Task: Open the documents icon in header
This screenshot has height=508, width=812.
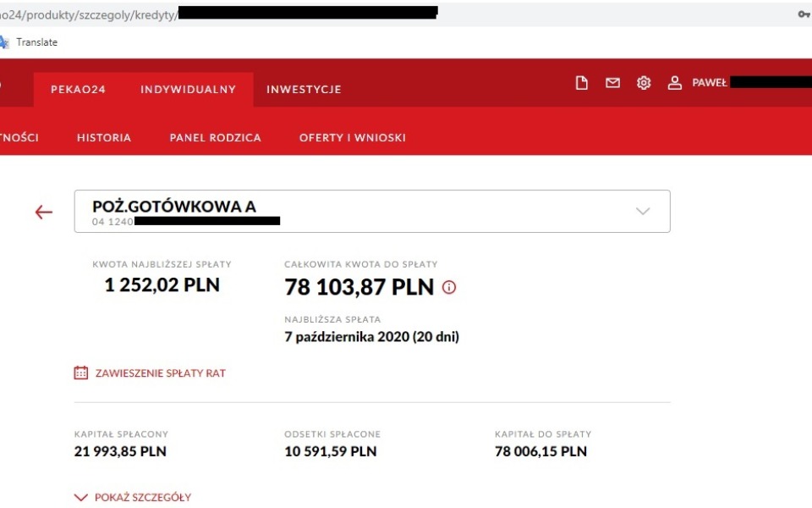Action: [x=582, y=83]
